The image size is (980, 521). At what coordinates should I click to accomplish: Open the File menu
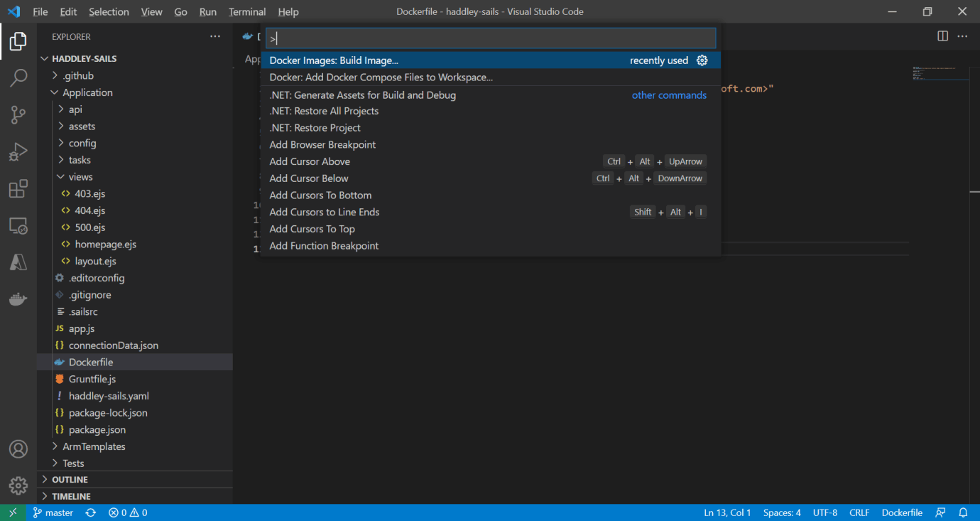[40, 11]
